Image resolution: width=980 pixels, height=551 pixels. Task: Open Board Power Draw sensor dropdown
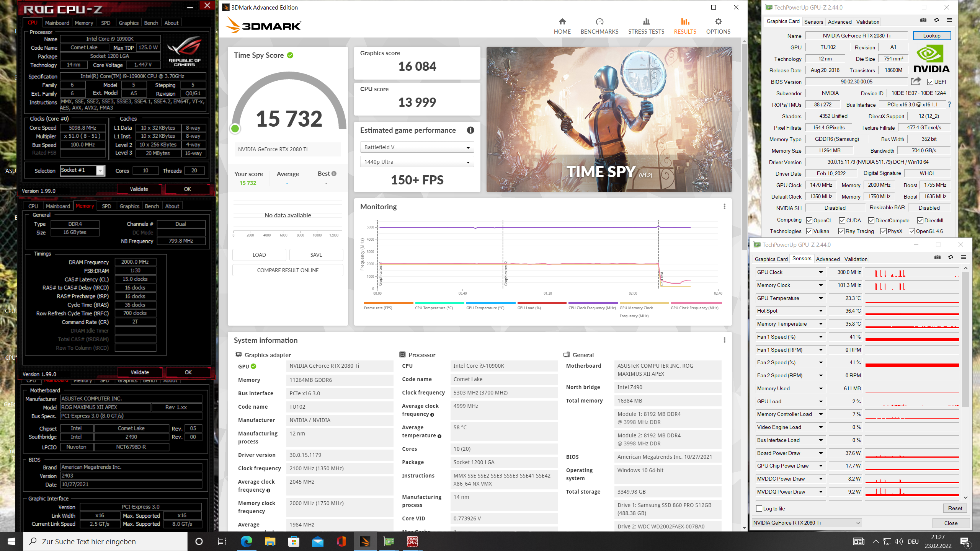[x=821, y=453]
